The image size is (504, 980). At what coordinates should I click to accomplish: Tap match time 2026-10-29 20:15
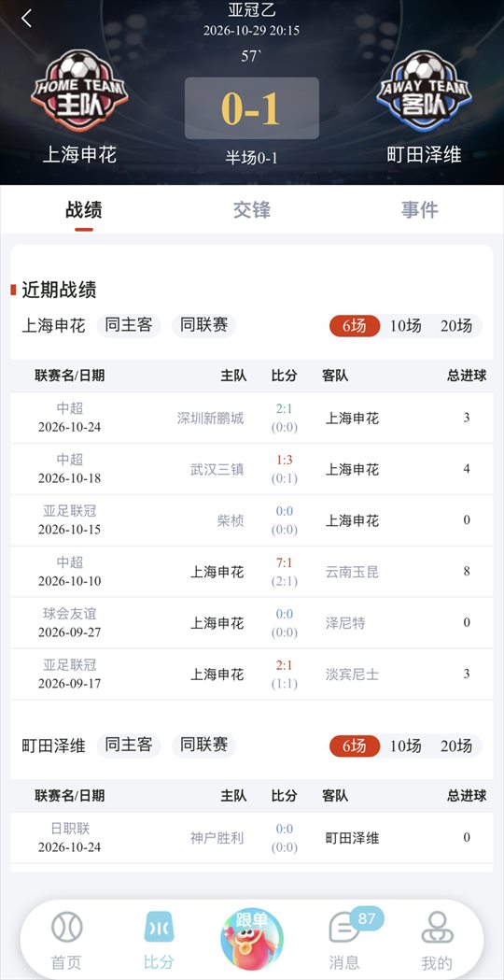point(252,31)
